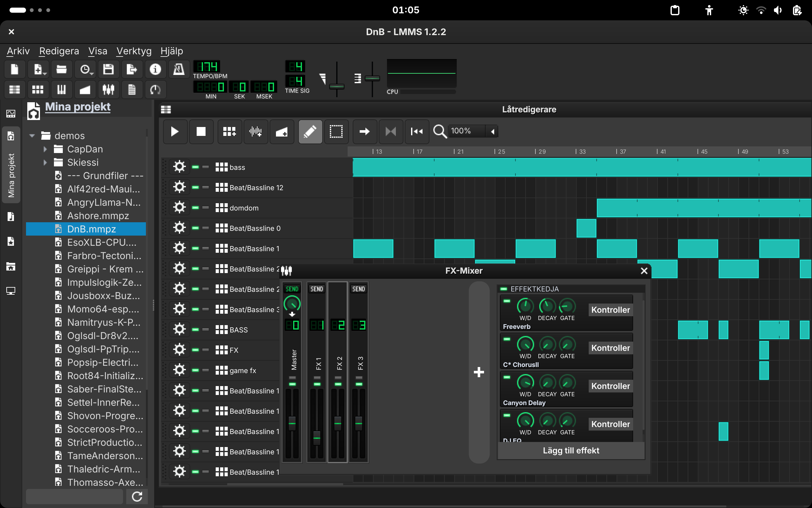Click the project browser search field

pyautogui.click(x=75, y=497)
